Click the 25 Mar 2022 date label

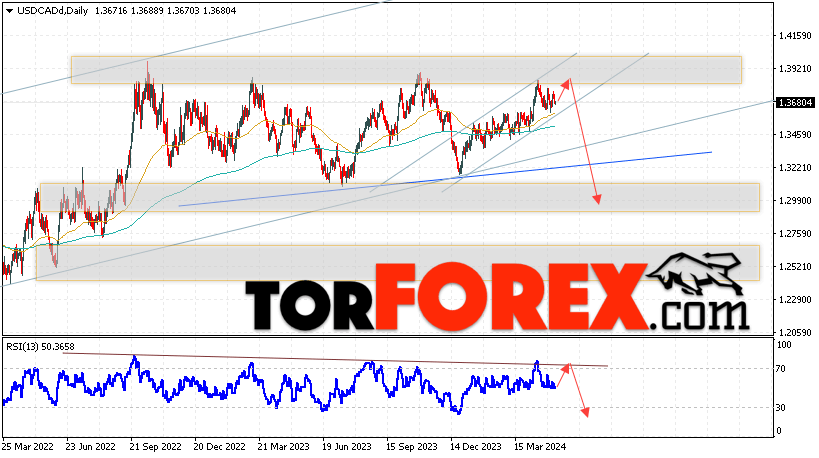pyautogui.click(x=28, y=447)
